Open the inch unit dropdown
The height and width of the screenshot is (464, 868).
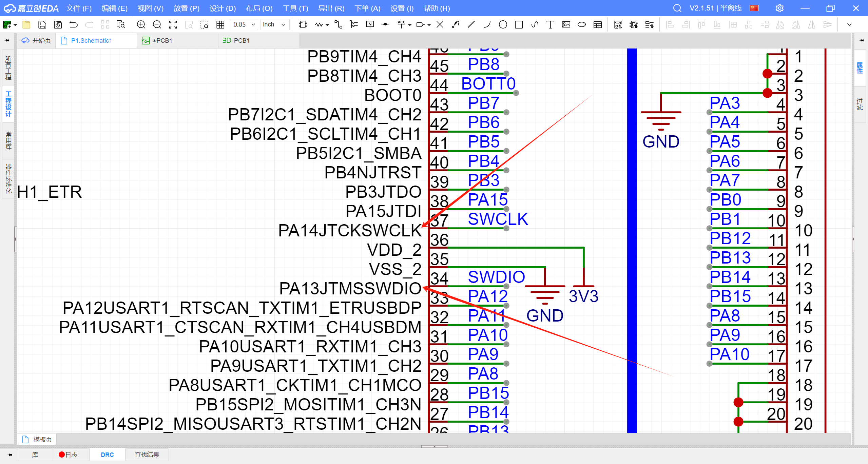point(274,24)
